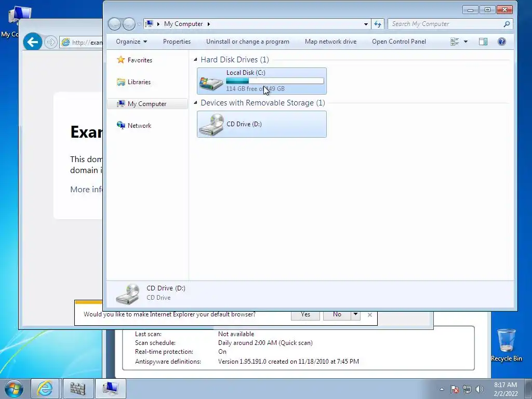
Task: Click Uninstall or change a program
Action: tap(248, 42)
